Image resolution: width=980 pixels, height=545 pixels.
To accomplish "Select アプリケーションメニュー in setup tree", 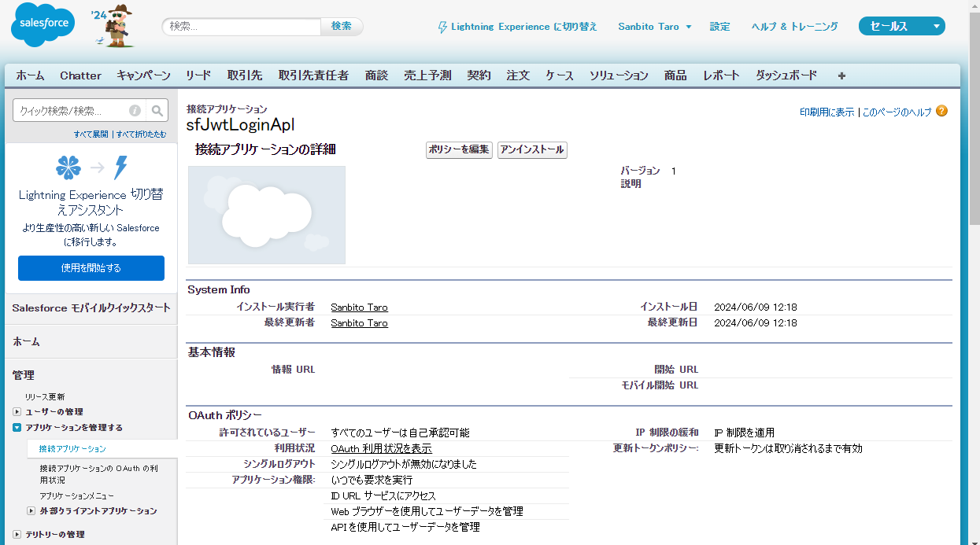I will pyautogui.click(x=77, y=495).
